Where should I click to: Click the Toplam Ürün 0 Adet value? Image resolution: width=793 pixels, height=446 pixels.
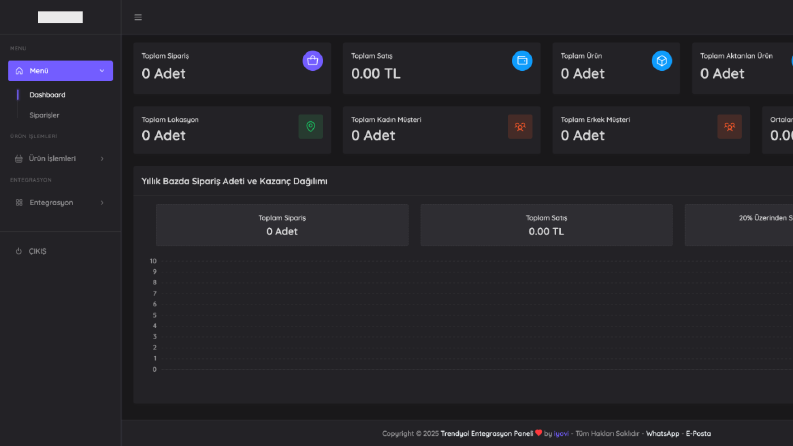(x=583, y=74)
